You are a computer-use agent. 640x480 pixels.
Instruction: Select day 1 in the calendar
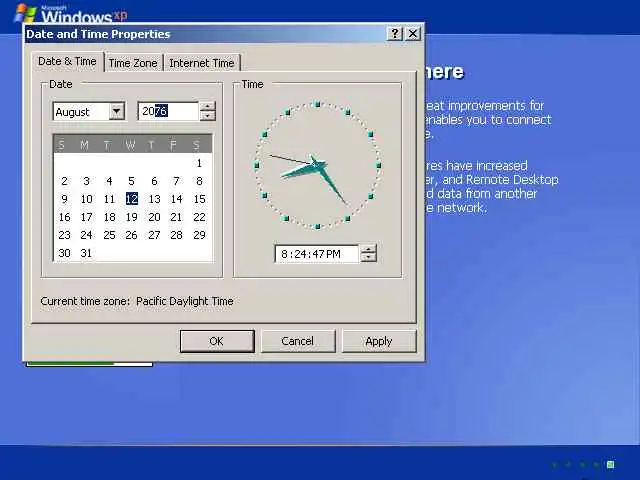coord(199,163)
